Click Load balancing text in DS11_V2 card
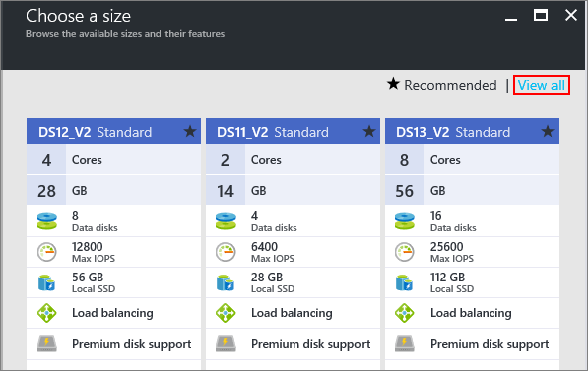 click(292, 313)
